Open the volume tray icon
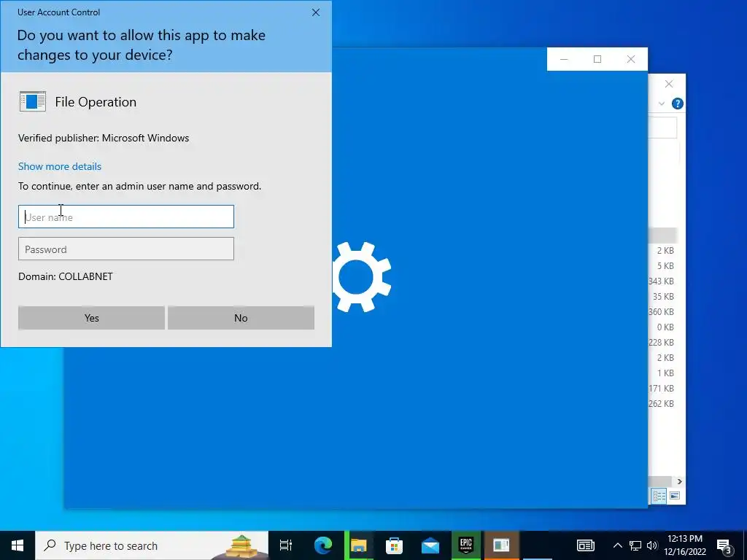Viewport: 747px width, 560px height. (x=652, y=545)
